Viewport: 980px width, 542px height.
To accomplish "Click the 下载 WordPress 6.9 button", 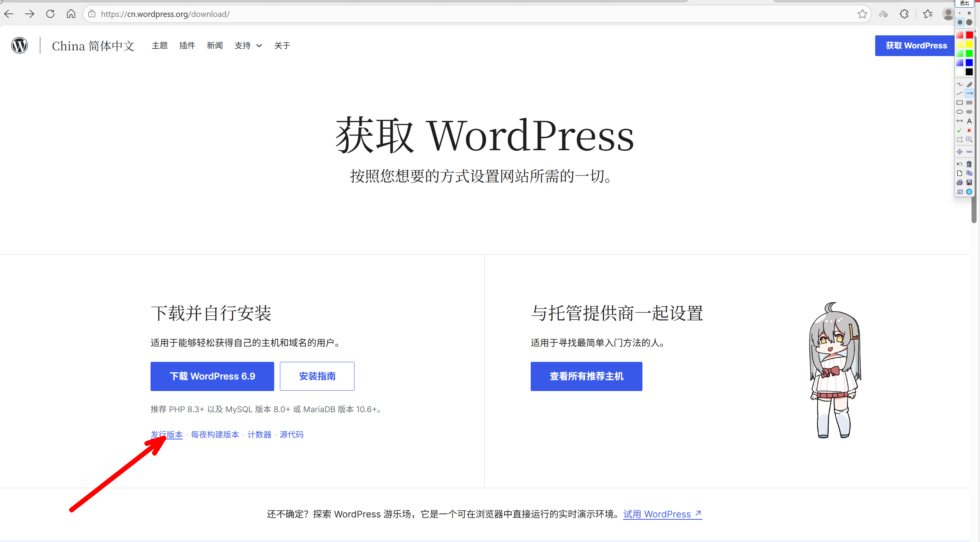I will (x=212, y=376).
